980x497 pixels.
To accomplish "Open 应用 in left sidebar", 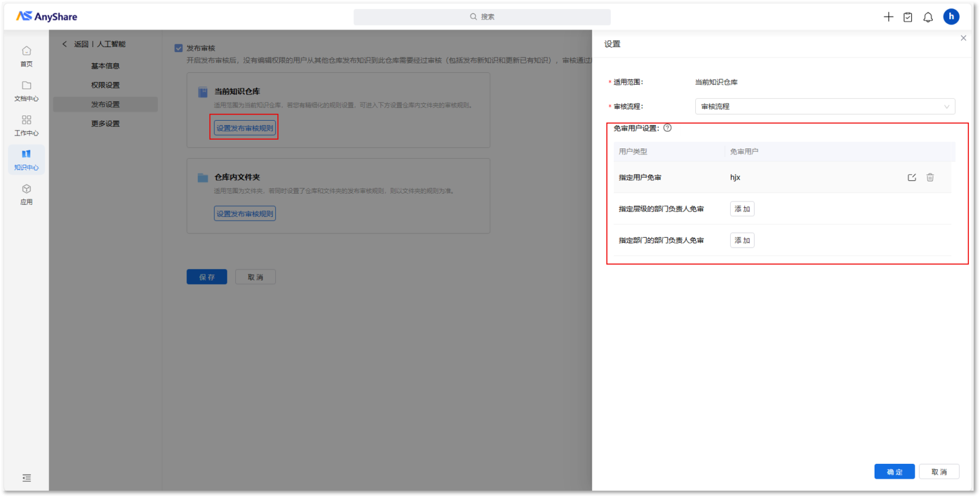I will [x=26, y=194].
